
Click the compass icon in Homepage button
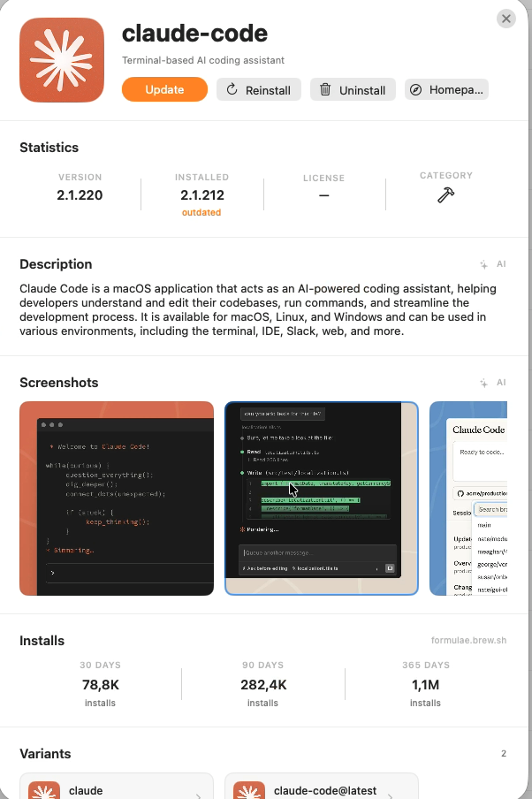coord(416,90)
